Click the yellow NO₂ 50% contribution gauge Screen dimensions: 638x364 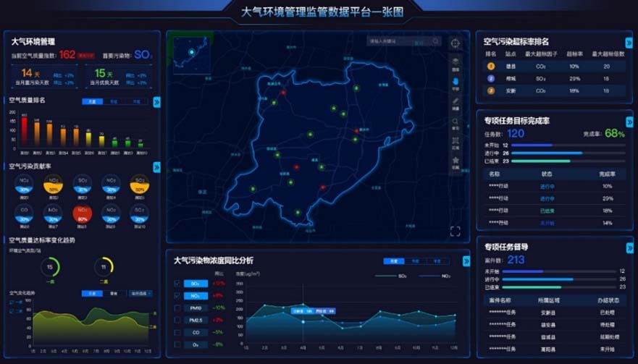click(x=54, y=184)
